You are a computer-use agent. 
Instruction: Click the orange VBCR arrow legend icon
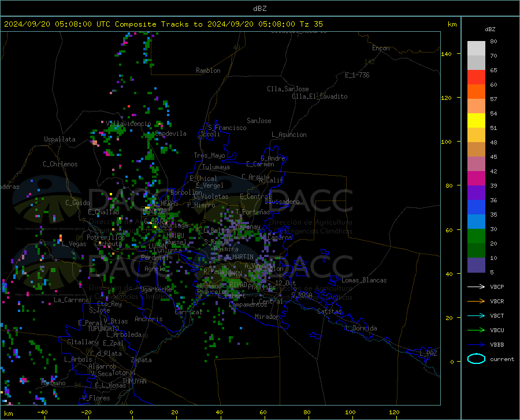(476, 301)
